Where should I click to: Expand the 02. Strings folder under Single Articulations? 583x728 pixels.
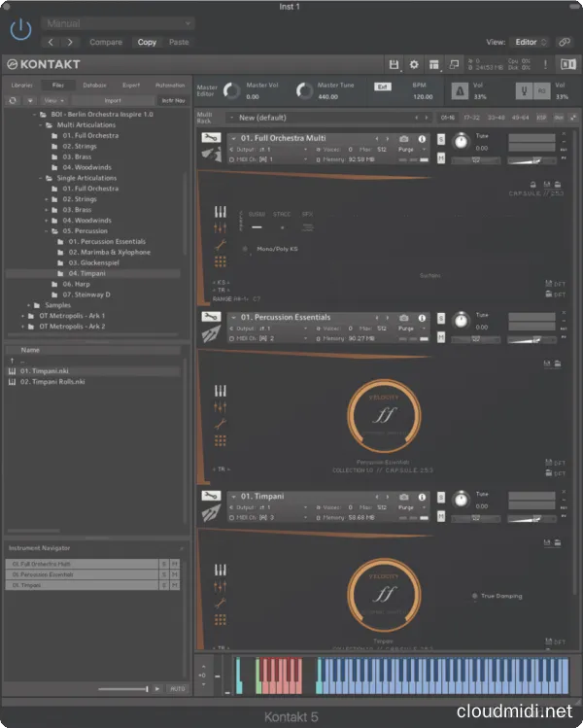[47, 199]
